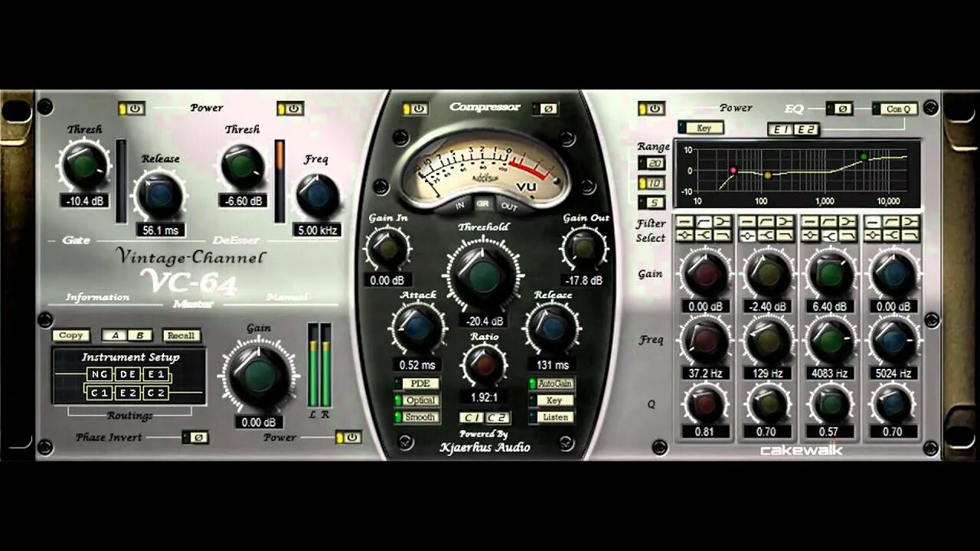
Task: Select flat-line filter for the 37.2 Hz band
Action: (685, 221)
